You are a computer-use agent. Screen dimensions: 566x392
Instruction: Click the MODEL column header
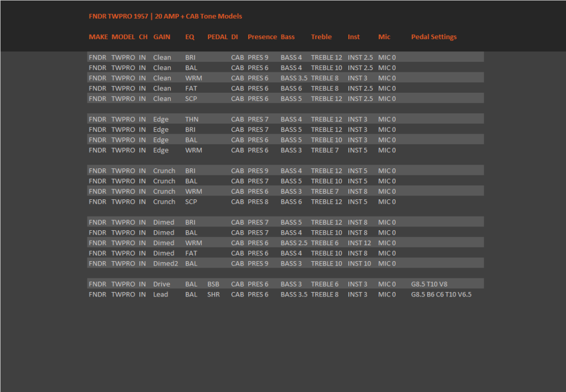tap(123, 37)
